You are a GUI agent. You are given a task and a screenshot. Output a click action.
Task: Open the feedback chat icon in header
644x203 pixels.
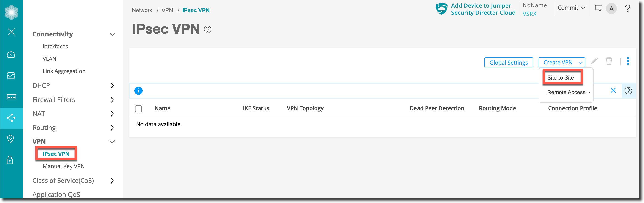click(598, 8)
